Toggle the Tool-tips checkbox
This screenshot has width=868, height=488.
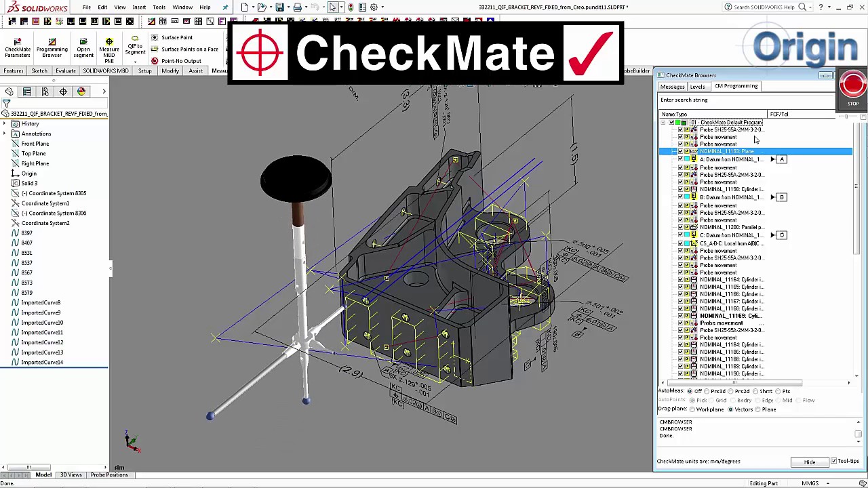pyautogui.click(x=833, y=462)
